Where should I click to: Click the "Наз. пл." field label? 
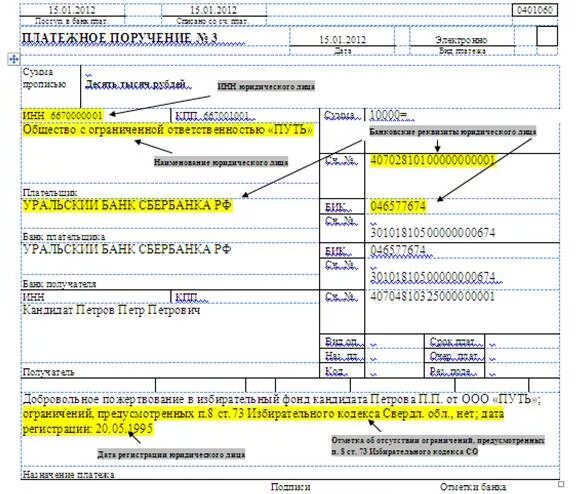(340, 356)
